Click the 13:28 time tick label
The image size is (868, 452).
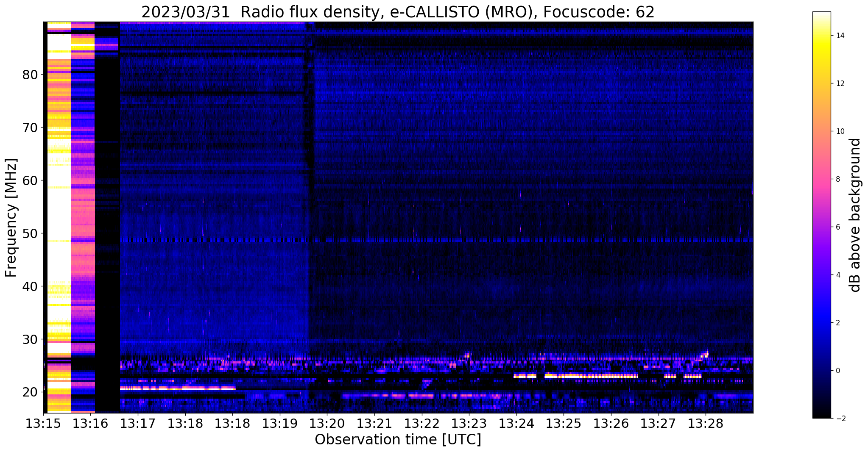point(706,423)
